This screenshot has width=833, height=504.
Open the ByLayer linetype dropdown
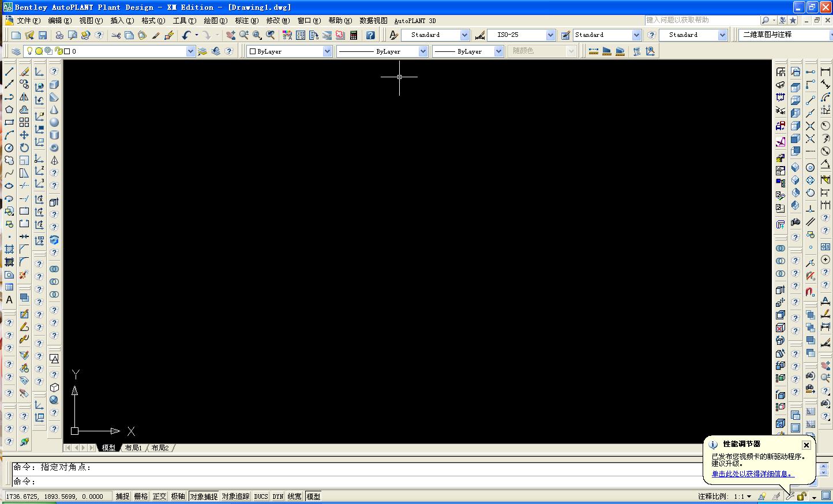pos(423,51)
